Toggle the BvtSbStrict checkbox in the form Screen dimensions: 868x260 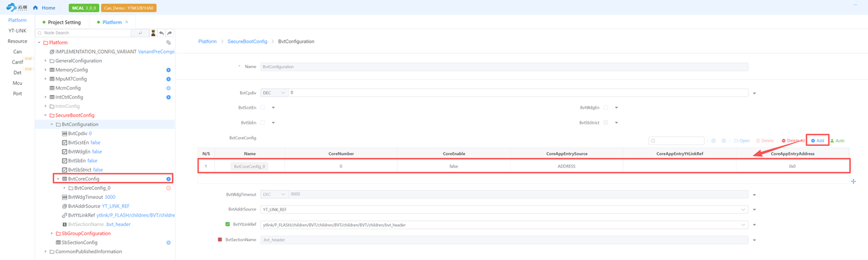pos(606,123)
